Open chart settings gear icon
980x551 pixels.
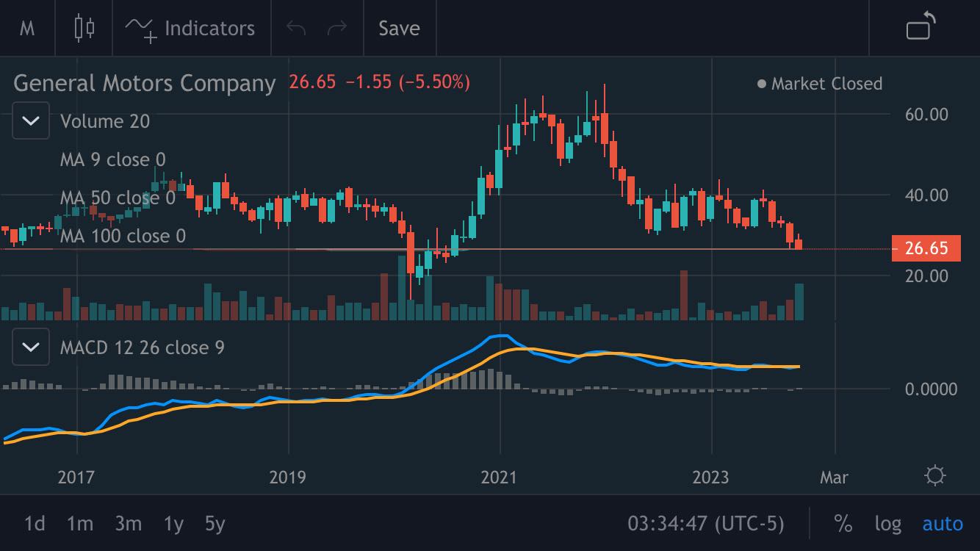(x=935, y=476)
